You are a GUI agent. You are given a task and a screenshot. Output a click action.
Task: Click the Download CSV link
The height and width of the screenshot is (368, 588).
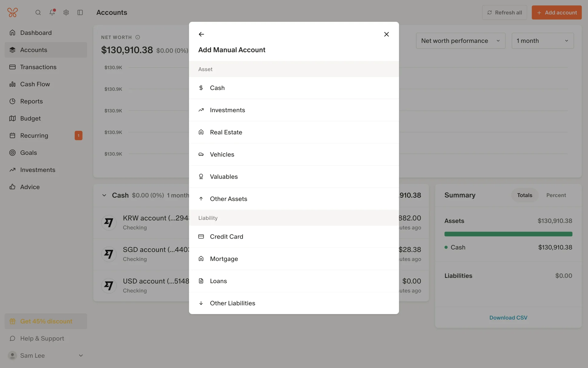coord(508,318)
